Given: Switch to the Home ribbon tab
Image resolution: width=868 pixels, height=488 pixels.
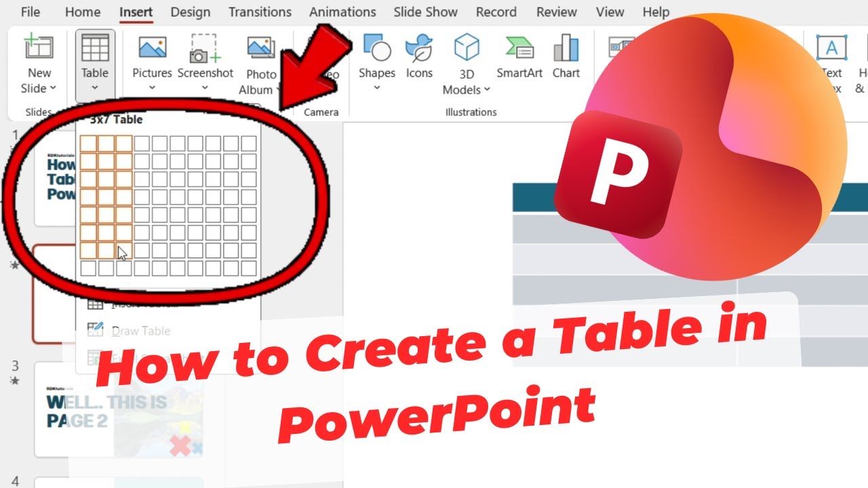Looking at the screenshot, I should [x=83, y=12].
